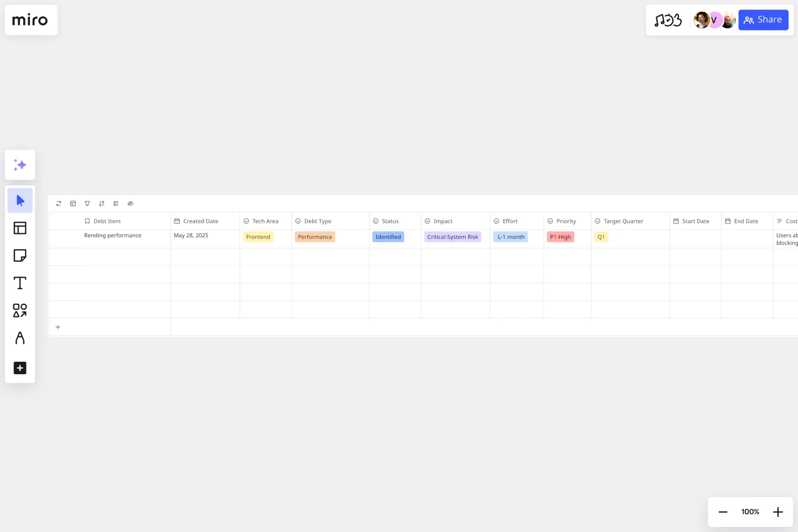Open Priority column header
This screenshot has width=798, height=532.
[x=567, y=221]
